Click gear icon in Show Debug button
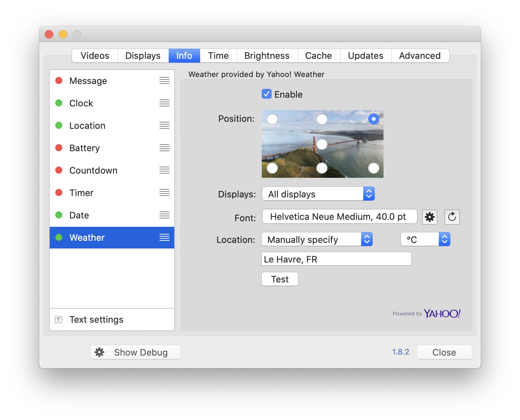 click(99, 352)
